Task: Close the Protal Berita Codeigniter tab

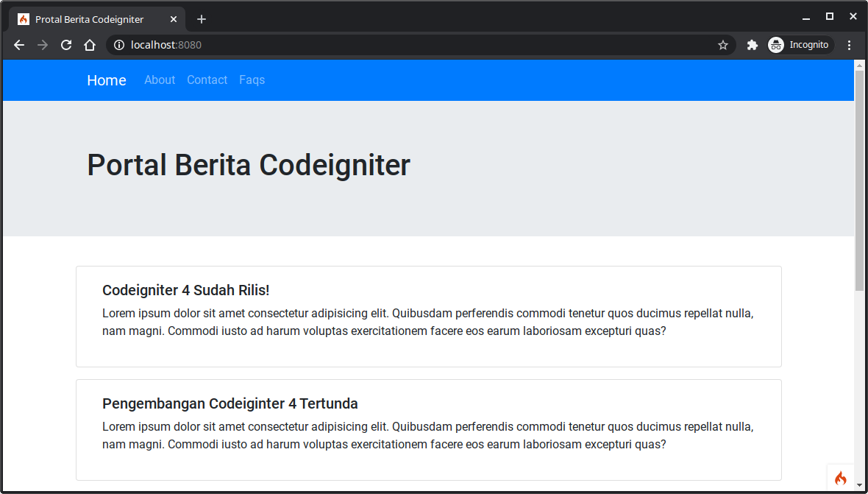Action: click(174, 19)
